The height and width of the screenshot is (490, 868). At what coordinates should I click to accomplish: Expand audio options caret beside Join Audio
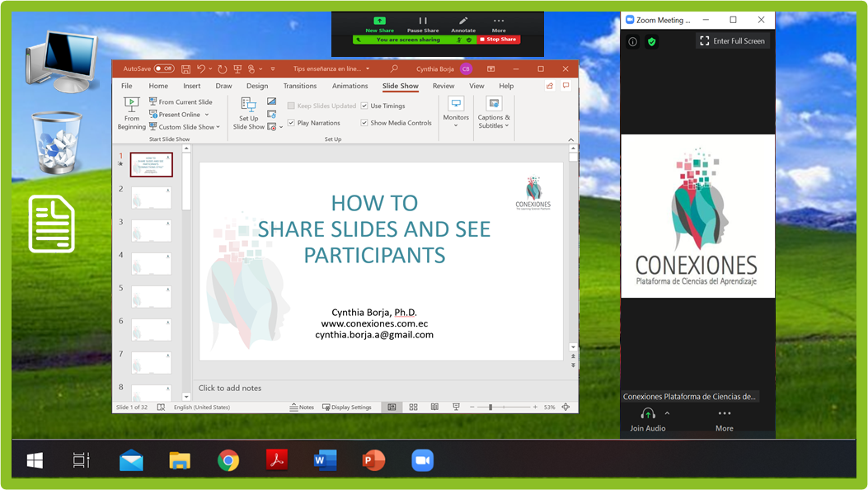667,413
